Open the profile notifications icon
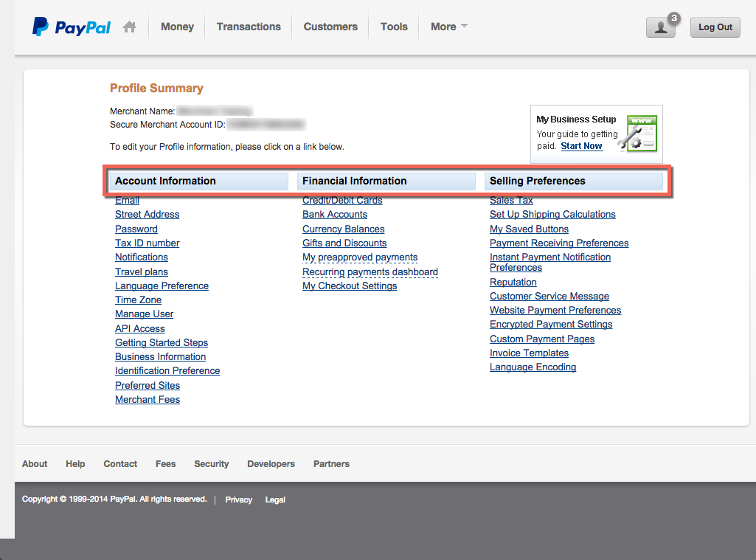Image resolution: width=756 pixels, height=560 pixels. 661,27
